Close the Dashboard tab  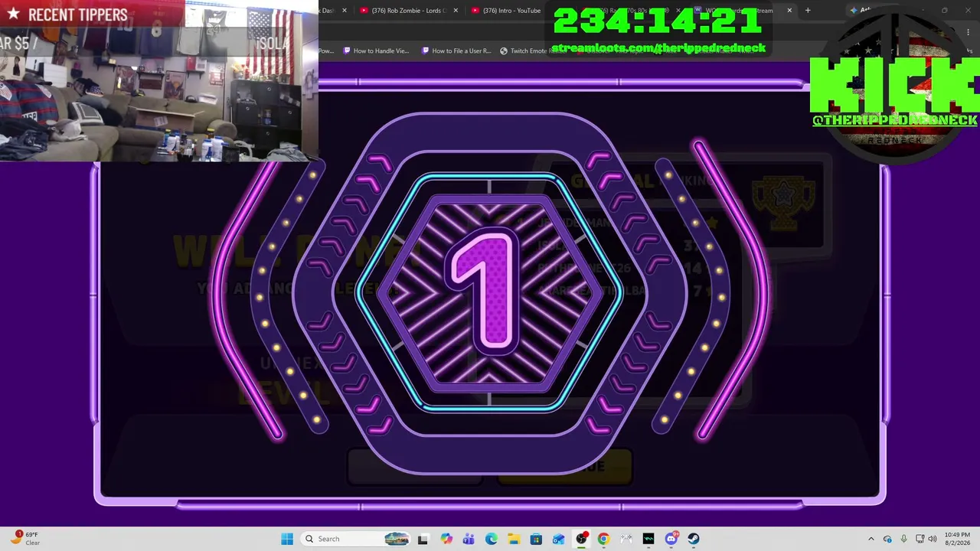pos(345,11)
